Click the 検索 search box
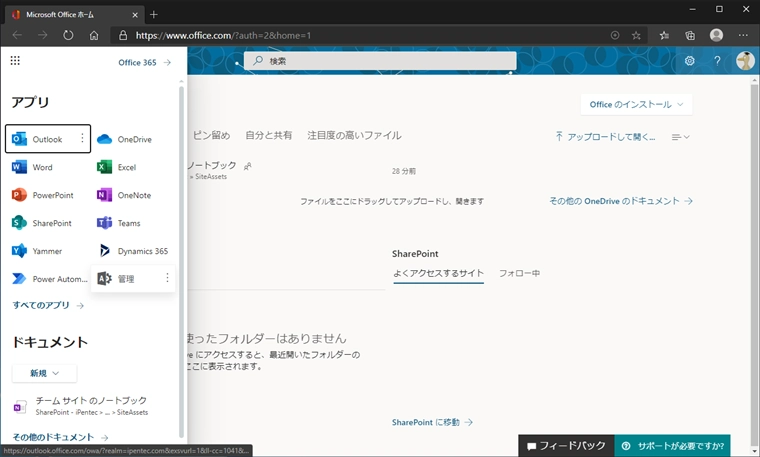The width and height of the screenshot is (760, 457). [x=380, y=61]
